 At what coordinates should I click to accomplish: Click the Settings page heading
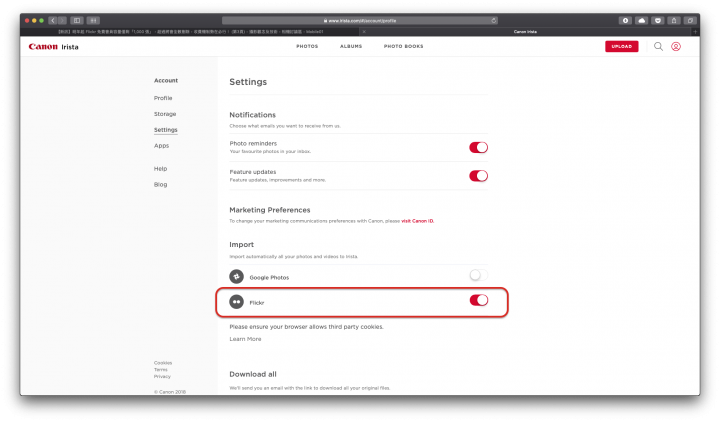[248, 82]
